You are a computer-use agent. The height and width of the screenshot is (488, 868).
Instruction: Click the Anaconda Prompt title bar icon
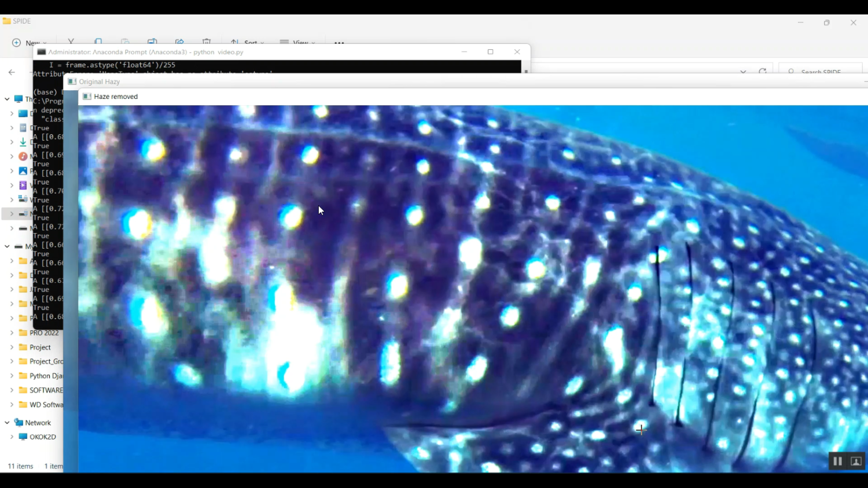coord(42,52)
